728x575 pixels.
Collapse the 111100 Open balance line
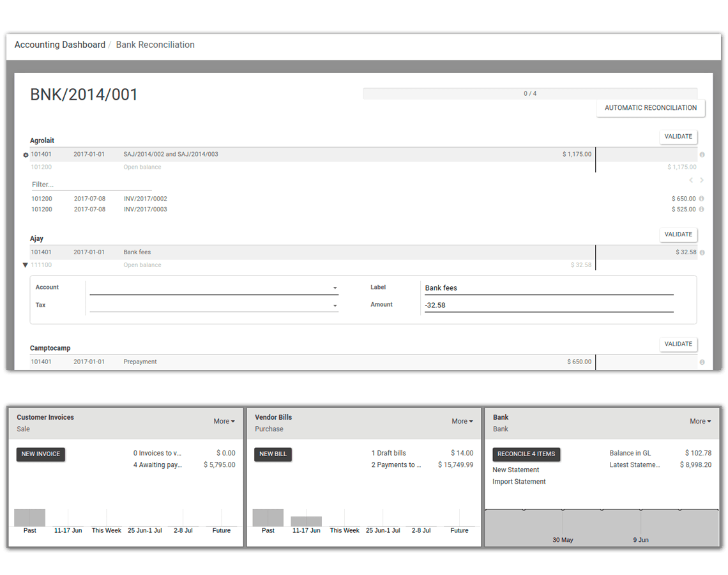coord(25,264)
